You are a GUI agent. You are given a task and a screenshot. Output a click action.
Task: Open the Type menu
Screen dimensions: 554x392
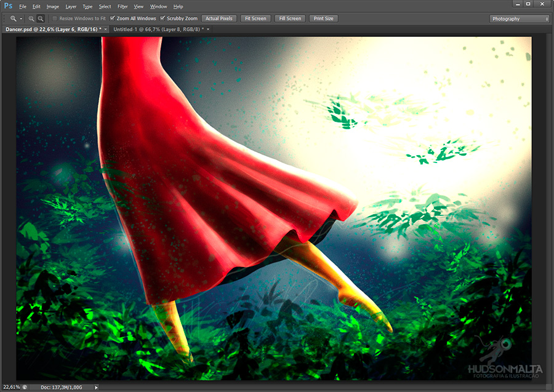tap(87, 6)
